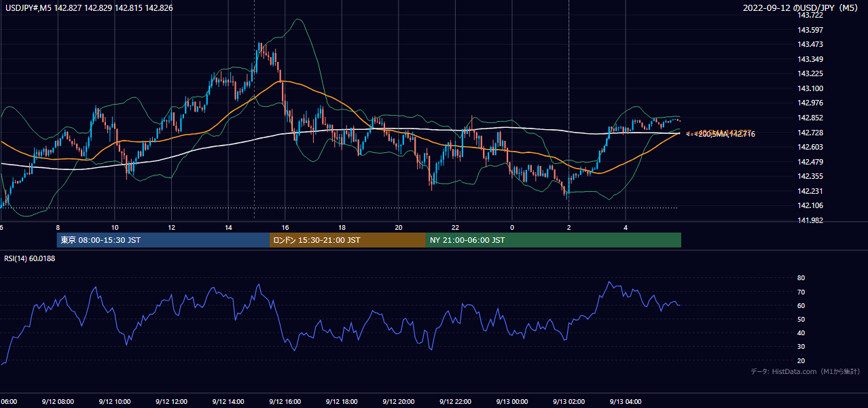Click price axis label 143.473

click(x=810, y=44)
